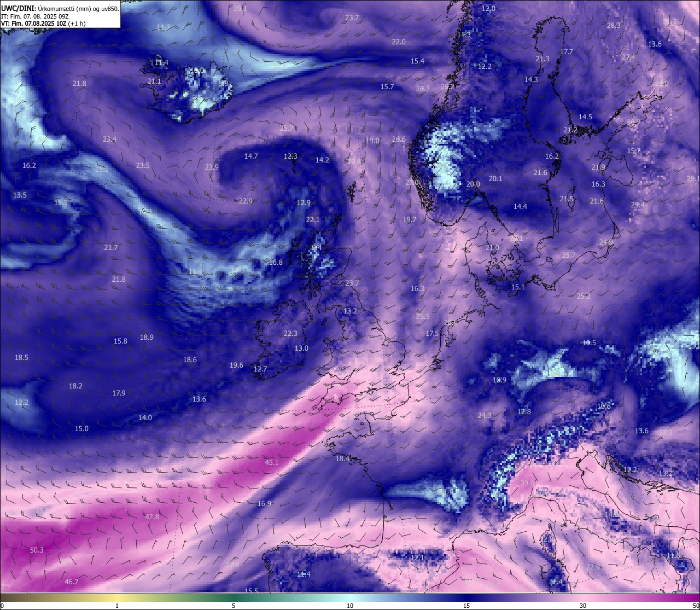Click the 25.5 value in the southern North Sea
This screenshot has height=610, width=700.
point(423,316)
